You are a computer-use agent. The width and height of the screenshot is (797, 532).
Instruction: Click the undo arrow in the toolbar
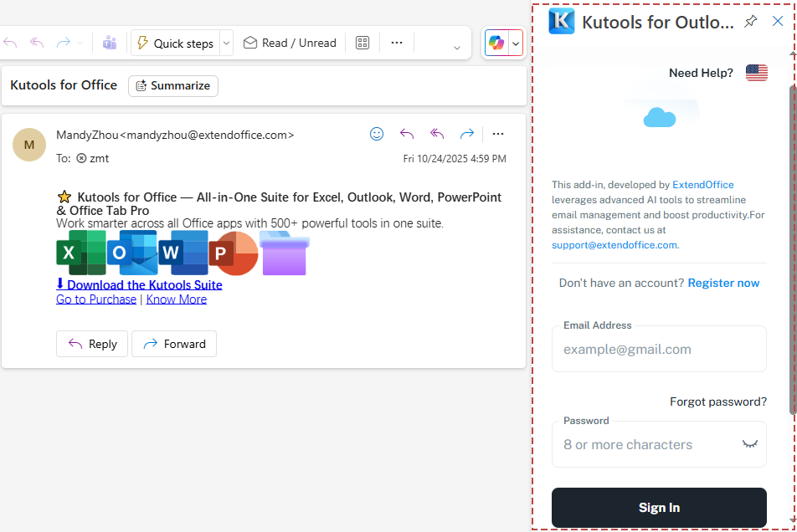click(x=10, y=42)
